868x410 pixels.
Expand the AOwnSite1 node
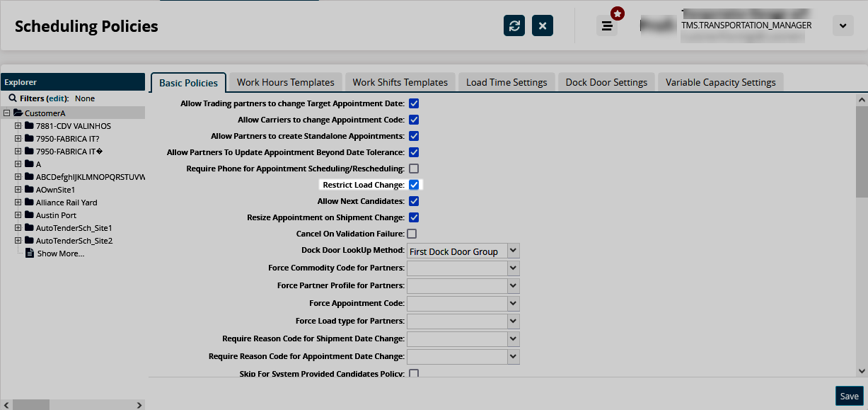[x=18, y=190]
